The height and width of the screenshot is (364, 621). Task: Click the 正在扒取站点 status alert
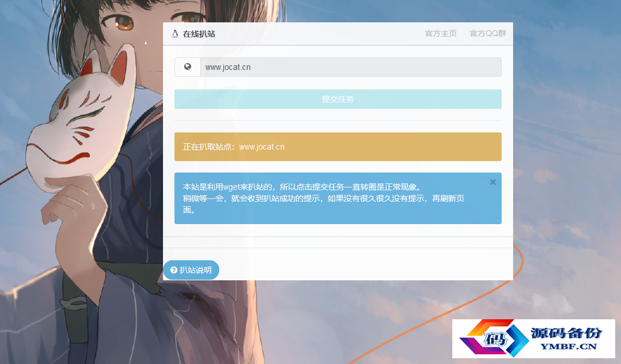pyautogui.click(x=338, y=147)
